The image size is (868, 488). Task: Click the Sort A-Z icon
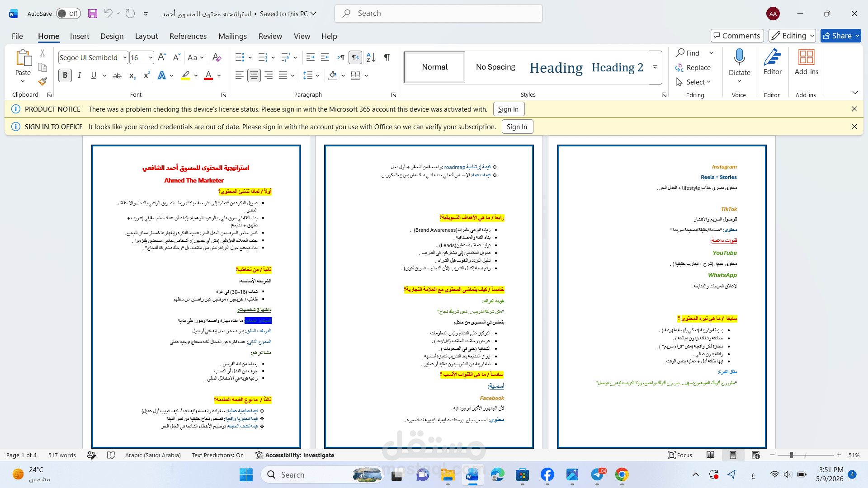[371, 57]
